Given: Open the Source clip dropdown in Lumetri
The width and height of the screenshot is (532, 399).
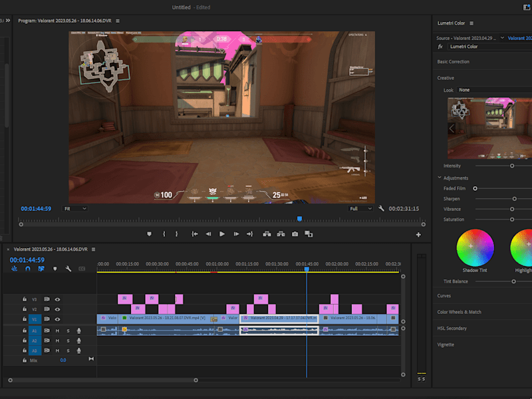Looking at the screenshot, I should [502, 38].
